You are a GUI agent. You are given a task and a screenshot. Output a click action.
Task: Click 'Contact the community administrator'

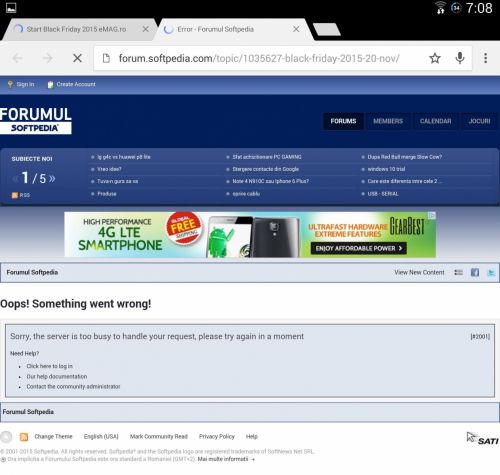(73, 387)
